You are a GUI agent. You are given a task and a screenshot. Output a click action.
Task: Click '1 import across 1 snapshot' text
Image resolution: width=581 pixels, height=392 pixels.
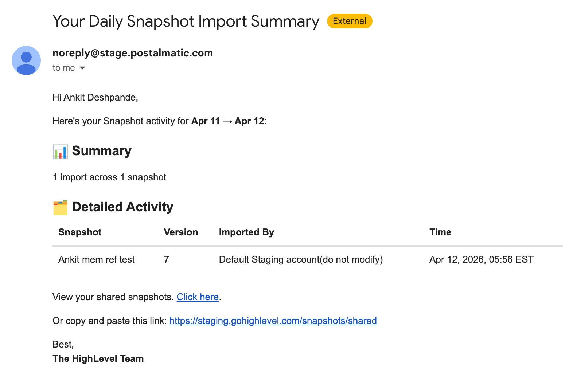click(109, 177)
